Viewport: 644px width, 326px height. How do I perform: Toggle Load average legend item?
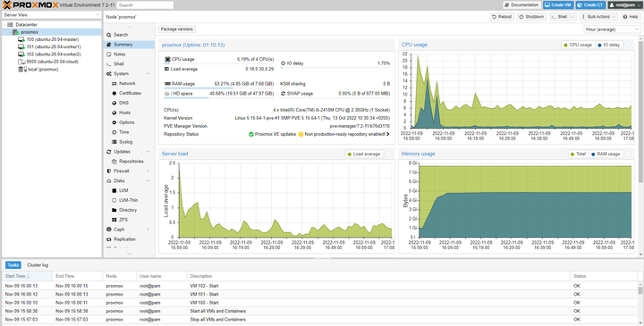click(364, 154)
